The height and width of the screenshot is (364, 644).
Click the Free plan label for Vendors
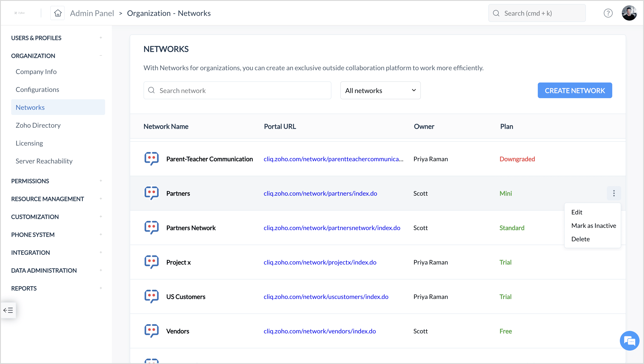(x=506, y=331)
